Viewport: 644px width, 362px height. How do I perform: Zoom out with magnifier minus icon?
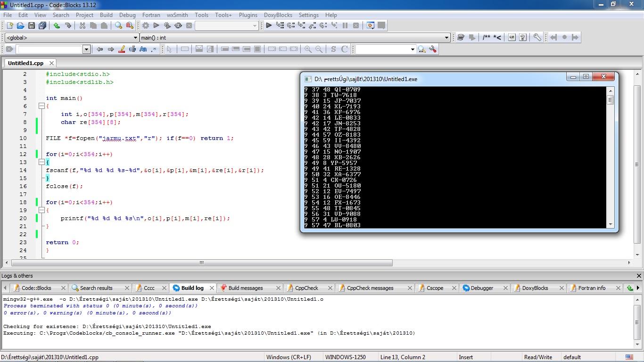tap(319, 49)
